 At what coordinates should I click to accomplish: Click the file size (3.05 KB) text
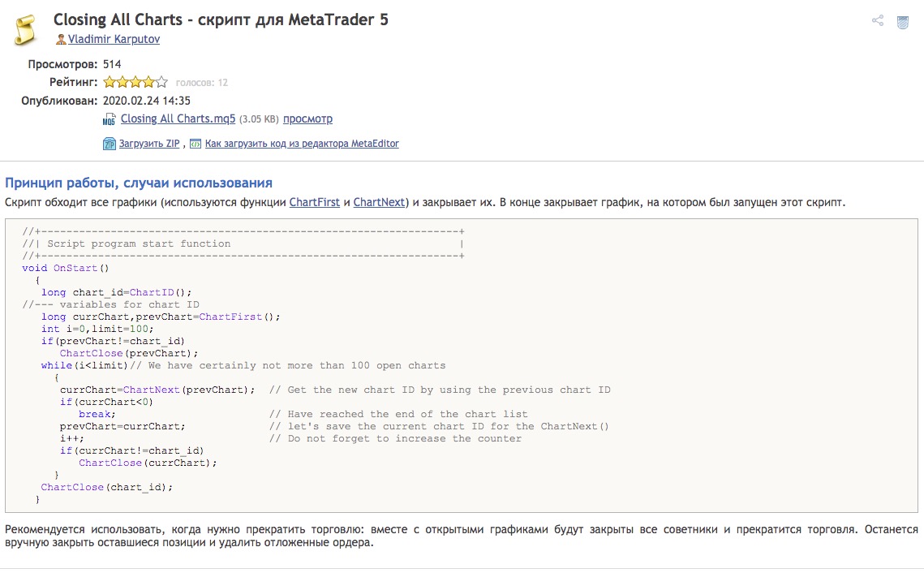[260, 119]
